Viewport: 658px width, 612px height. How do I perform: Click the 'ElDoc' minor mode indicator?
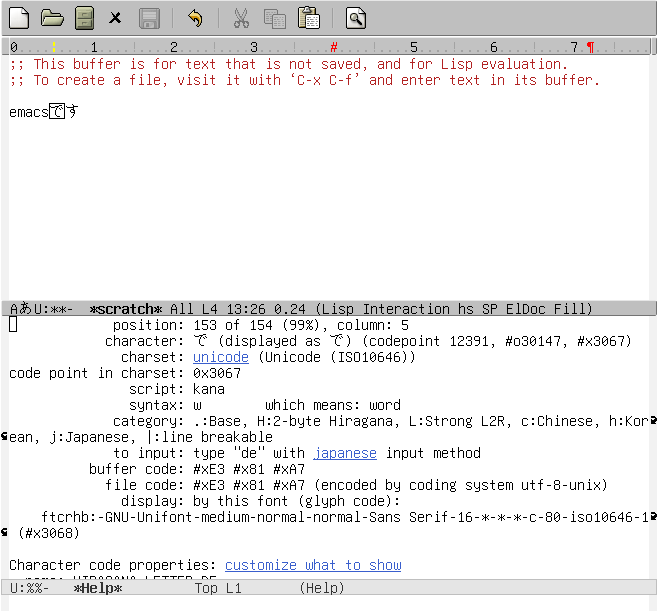pos(525,309)
